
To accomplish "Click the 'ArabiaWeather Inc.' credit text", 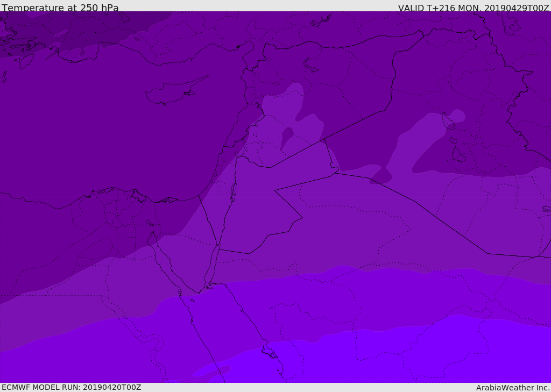I will tap(512, 388).
